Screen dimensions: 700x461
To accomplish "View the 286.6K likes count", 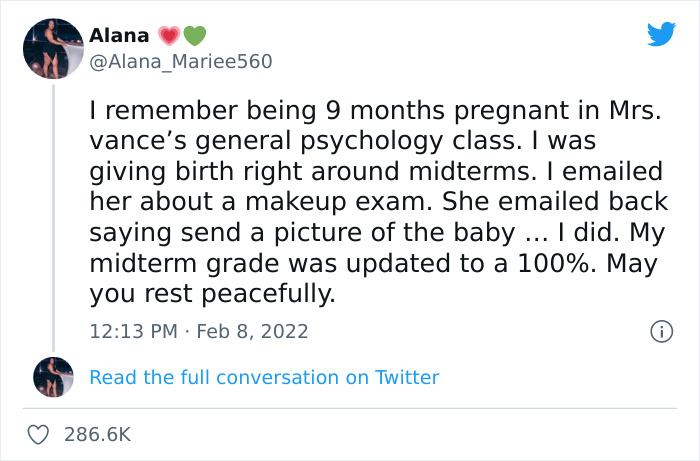I will click(x=97, y=434).
